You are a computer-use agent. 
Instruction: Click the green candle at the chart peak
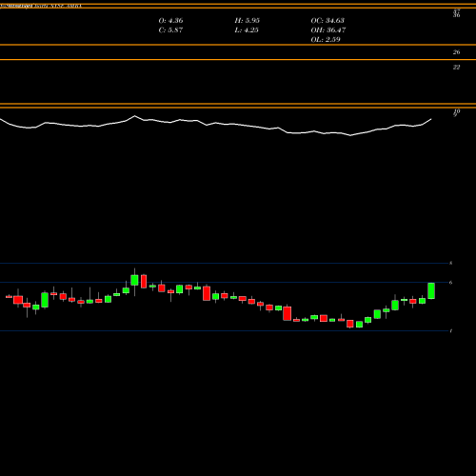pyautogui.click(x=134, y=281)
